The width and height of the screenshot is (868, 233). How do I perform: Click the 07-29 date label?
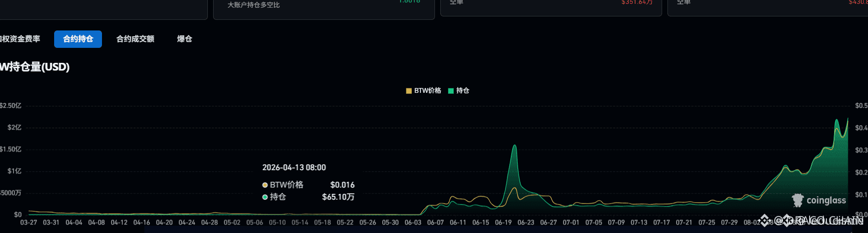pyautogui.click(x=729, y=222)
